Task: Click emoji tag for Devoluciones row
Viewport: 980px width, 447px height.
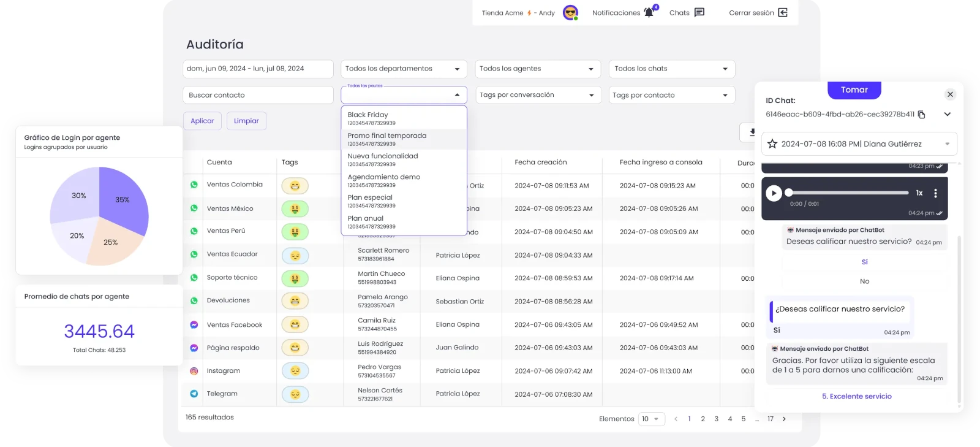Action: (295, 301)
